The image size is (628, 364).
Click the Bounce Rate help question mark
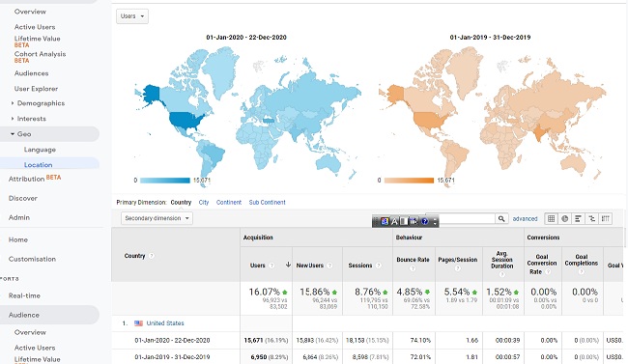[413, 268]
